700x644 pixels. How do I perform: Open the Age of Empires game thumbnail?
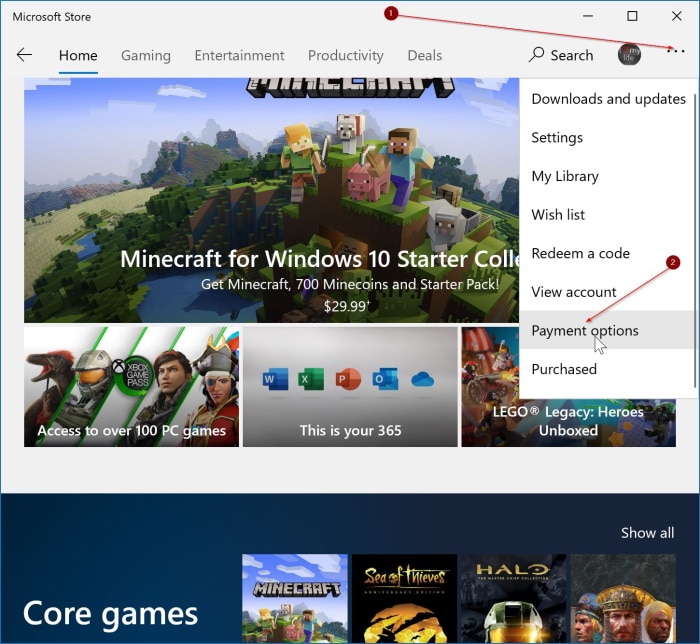pyautogui.click(x=623, y=598)
